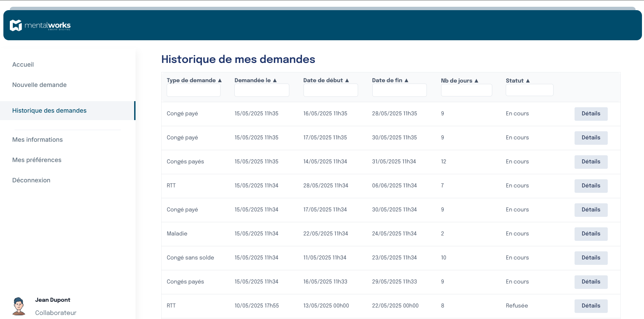The width and height of the screenshot is (644, 319).
Task: Sort by Demandée le arrow
Action: coord(275,81)
